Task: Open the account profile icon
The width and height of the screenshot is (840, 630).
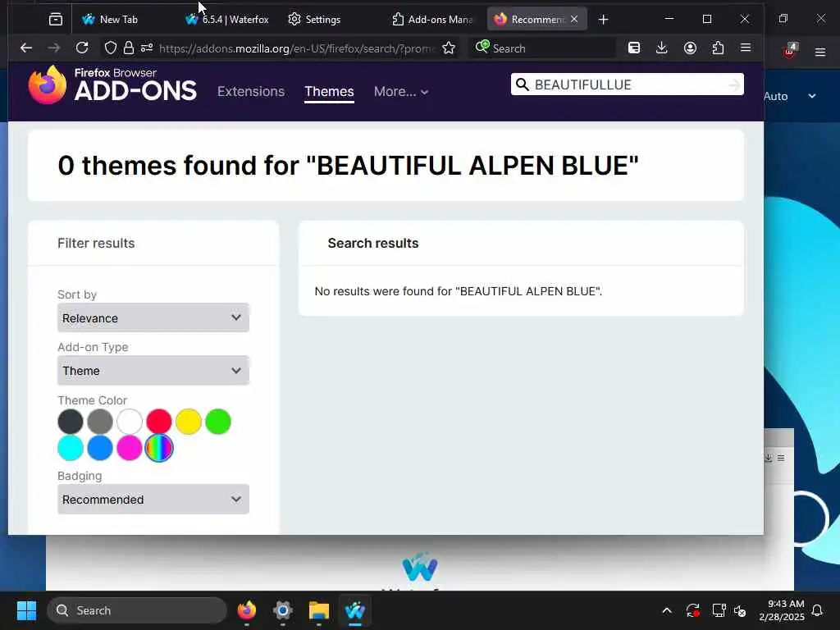Action: tap(690, 48)
